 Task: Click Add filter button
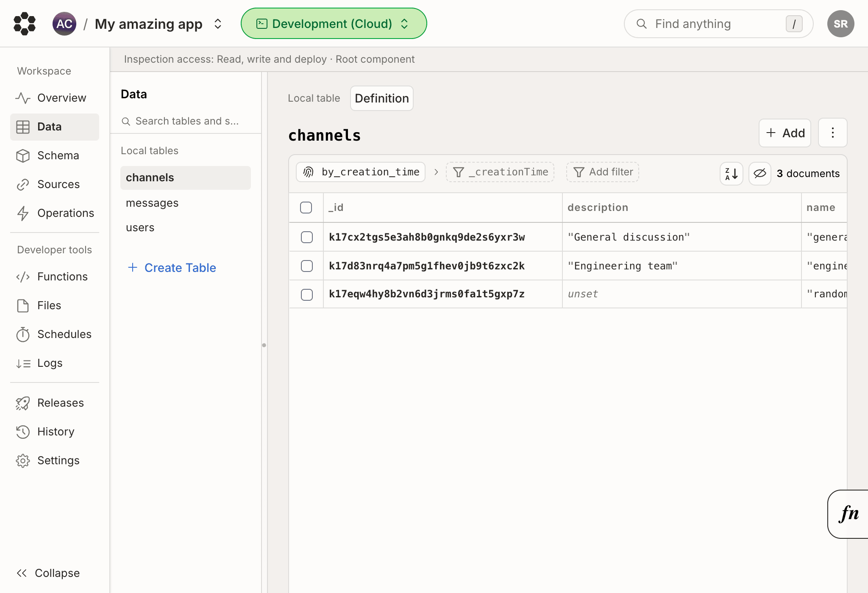click(603, 172)
